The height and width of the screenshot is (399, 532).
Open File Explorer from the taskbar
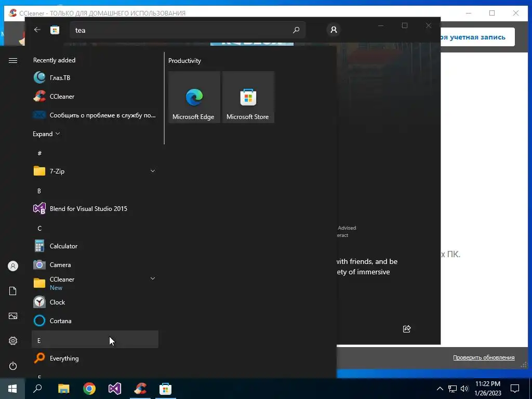63,389
